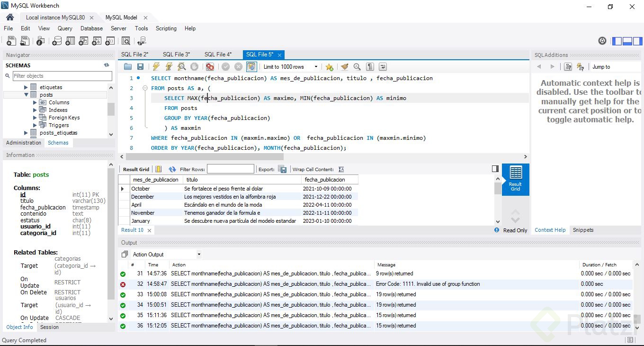
Task: Switch to the Administration navigator tab
Action: (x=24, y=143)
